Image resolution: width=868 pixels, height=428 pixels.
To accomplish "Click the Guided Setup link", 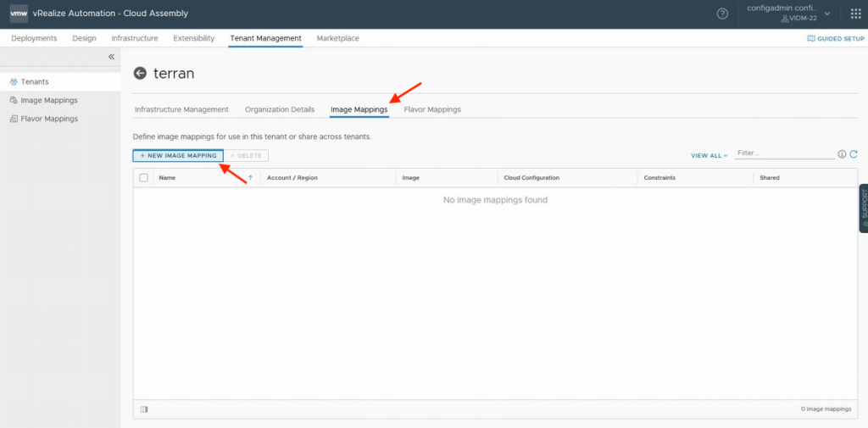I will point(835,39).
